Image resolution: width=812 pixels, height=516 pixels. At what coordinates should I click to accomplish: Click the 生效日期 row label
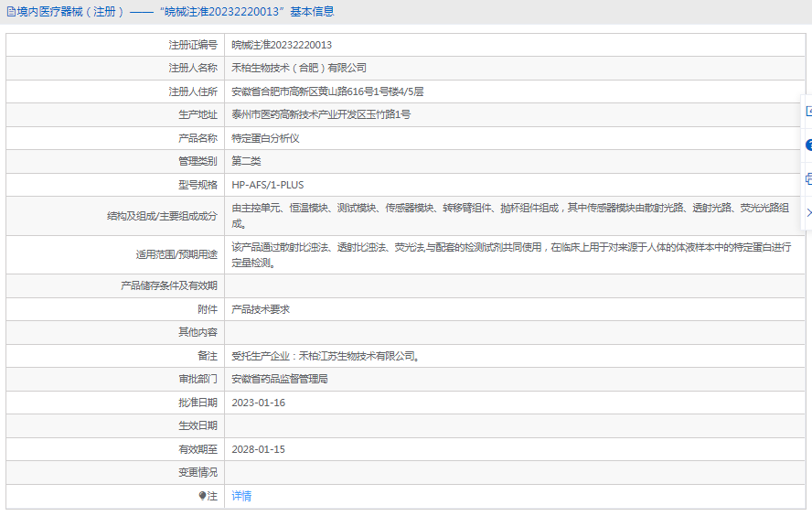pyautogui.click(x=198, y=425)
